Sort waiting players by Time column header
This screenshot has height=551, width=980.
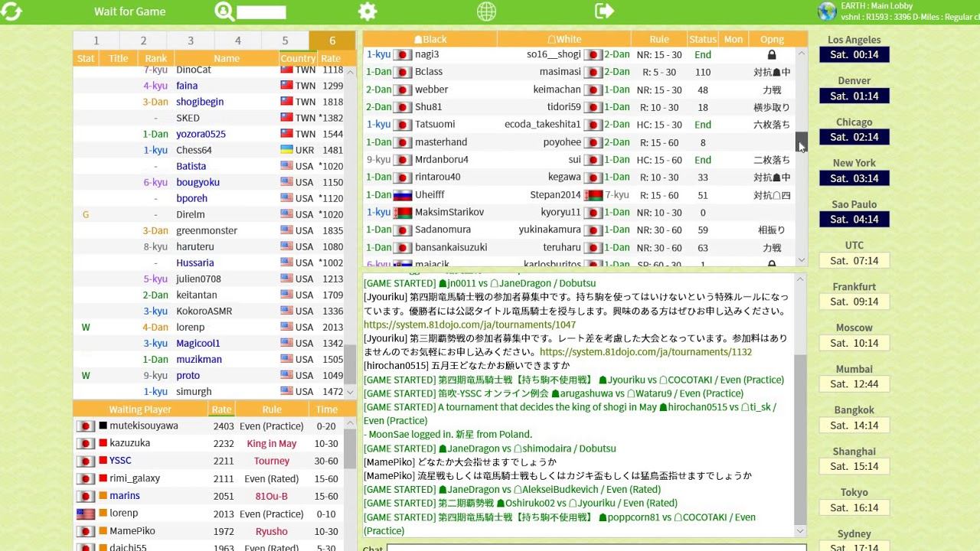327,409
